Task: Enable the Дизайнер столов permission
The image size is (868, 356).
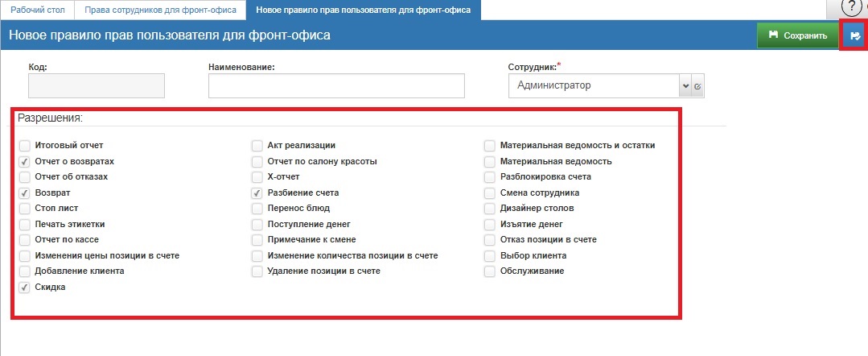Action: [x=489, y=209]
